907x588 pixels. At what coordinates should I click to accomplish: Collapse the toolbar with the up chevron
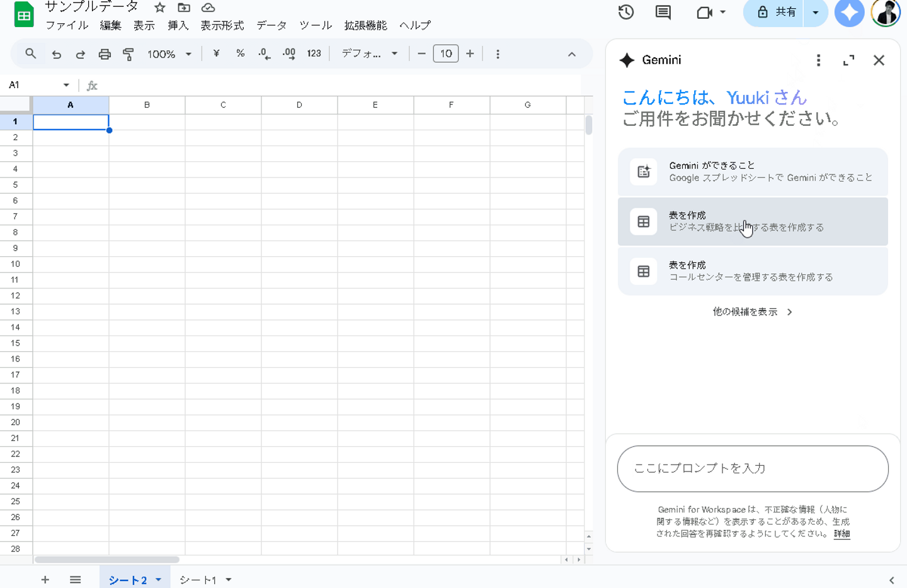pyautogui.click(x=571, y=54)
